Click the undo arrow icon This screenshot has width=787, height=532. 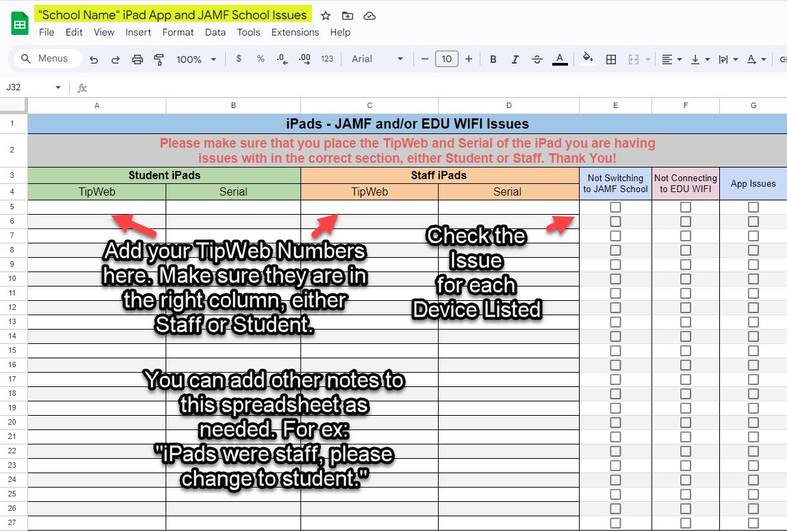(x=94, y=59)
